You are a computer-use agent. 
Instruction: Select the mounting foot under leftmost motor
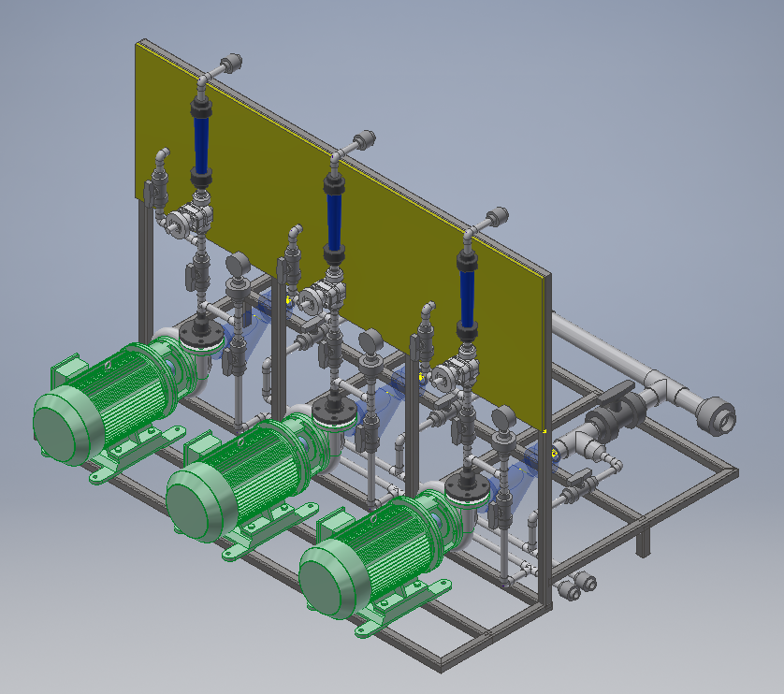[x=112, y=465]
